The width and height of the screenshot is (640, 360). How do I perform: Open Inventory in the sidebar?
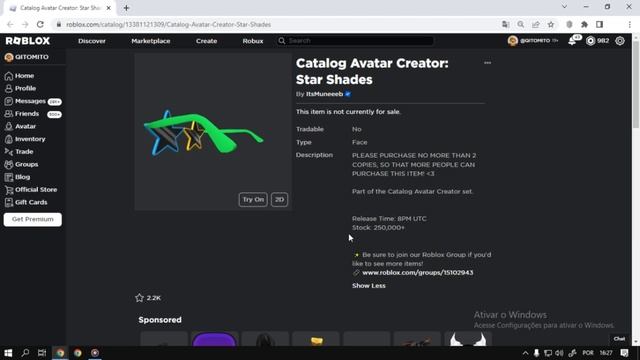click(x=30, y=139)
